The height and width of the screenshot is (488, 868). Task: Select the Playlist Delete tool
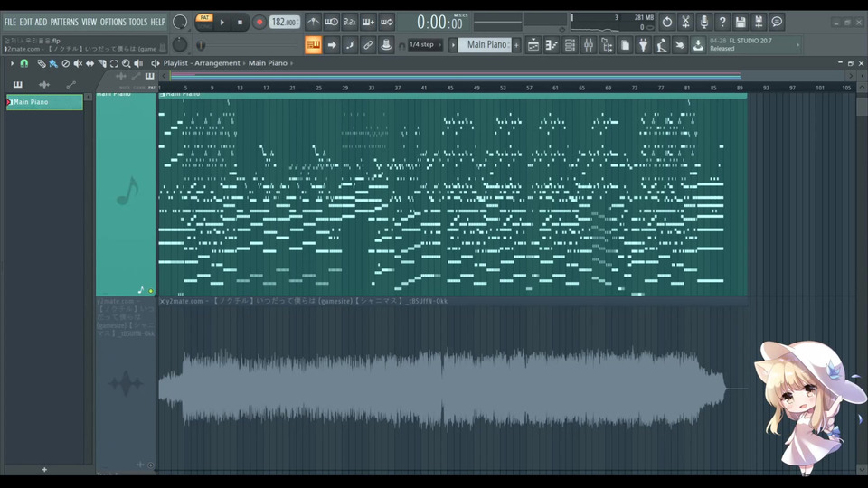pos(65,63)
